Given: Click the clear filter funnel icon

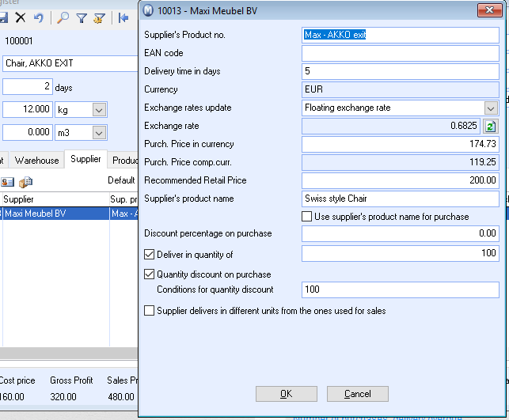Looking at the screenshot, I should pyautogui.click(x=99, y=18).
